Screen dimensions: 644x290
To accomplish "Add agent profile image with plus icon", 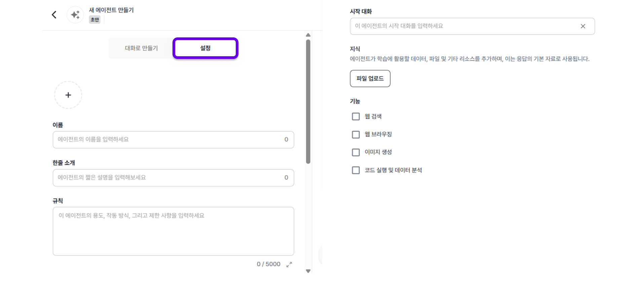I will (68, 95).
